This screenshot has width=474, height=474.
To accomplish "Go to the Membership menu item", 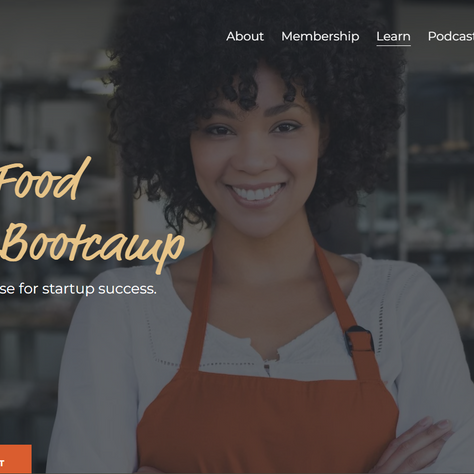I will click(320, 36).
